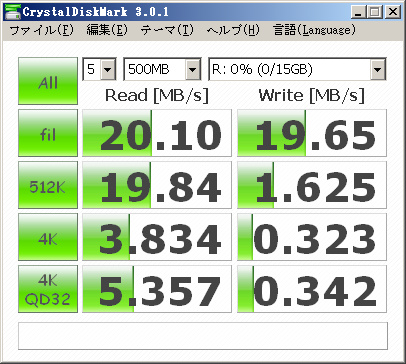
Task: Open the ファイル(F) menu
Action: tap(41, 30)
